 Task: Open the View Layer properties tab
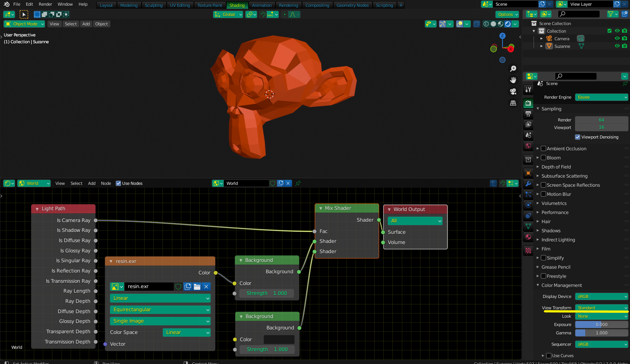pyautogui.click(x=528, y=124)
